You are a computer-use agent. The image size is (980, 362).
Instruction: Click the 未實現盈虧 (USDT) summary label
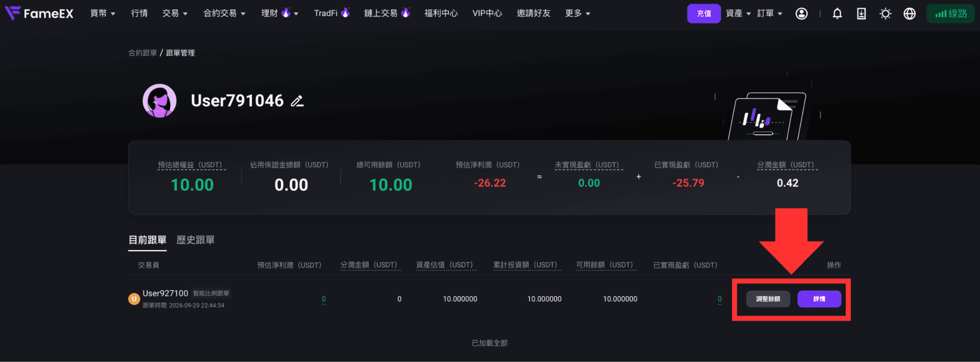pos(589,165)
